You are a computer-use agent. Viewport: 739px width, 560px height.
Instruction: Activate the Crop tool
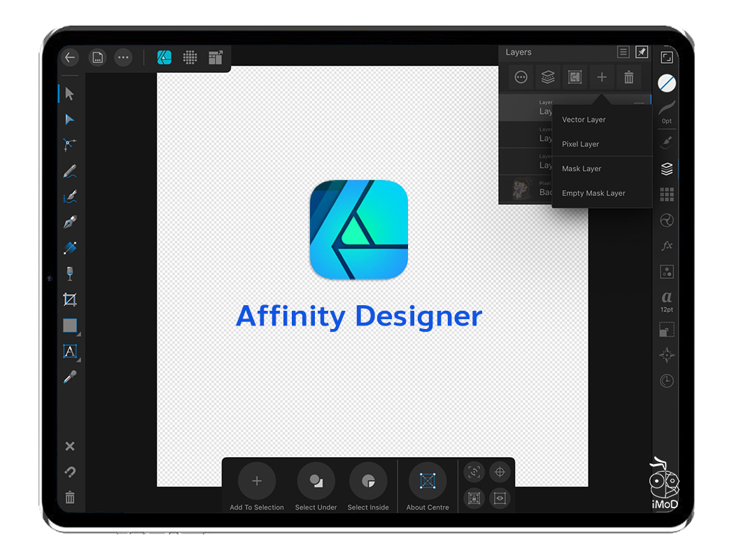point(69,300)
